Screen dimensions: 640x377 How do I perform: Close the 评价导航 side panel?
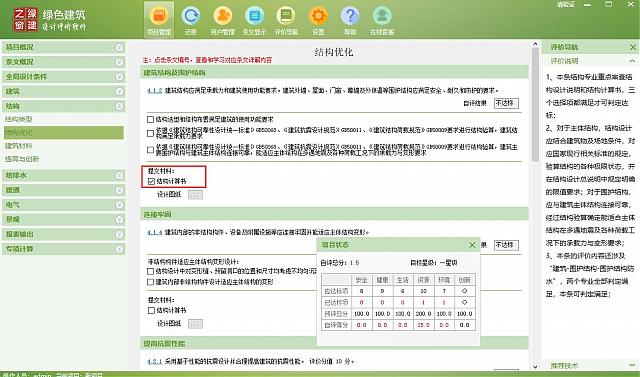coord(633,47)
